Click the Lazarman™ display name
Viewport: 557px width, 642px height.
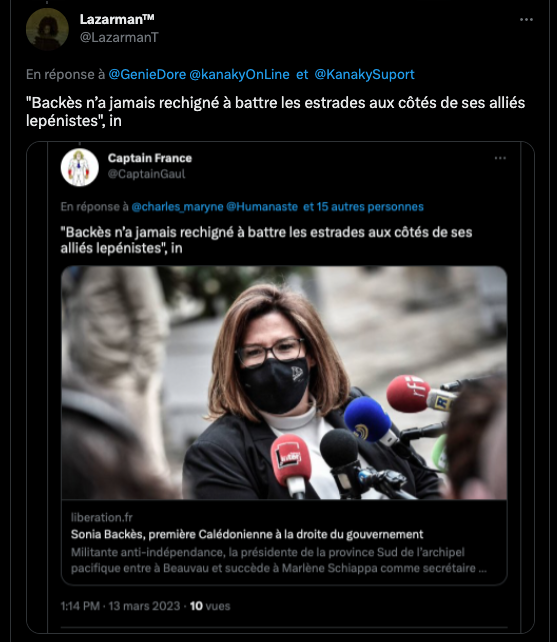pos(117,19)
